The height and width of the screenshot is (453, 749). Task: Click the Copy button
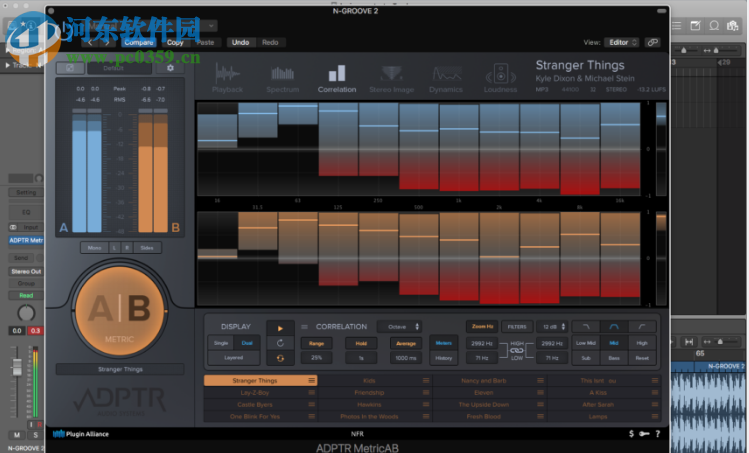pyautogui.click(x=175, y=43)
